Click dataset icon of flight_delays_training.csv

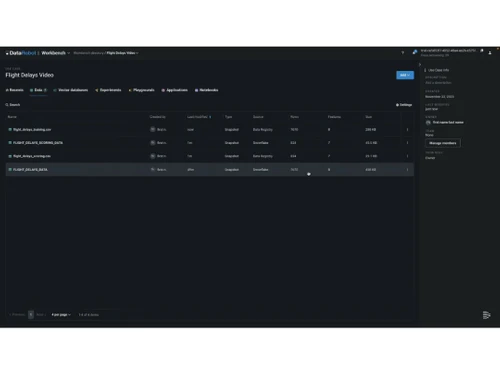pyautogui.click(x=10, y=129)
